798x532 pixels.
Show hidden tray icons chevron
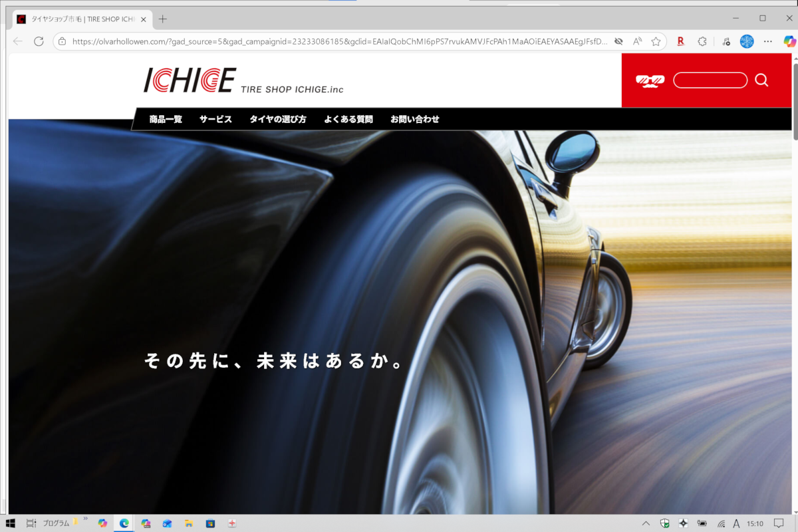click(646, 523)
